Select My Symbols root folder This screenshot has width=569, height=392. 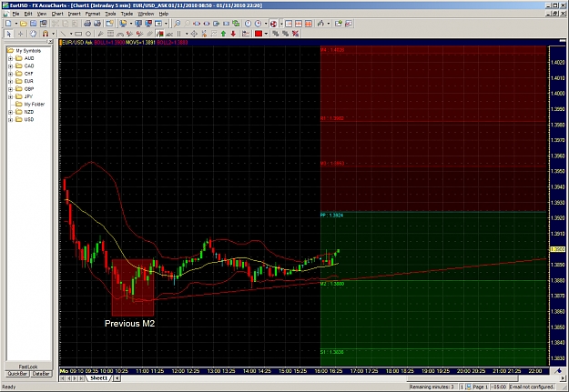(28, 51)
